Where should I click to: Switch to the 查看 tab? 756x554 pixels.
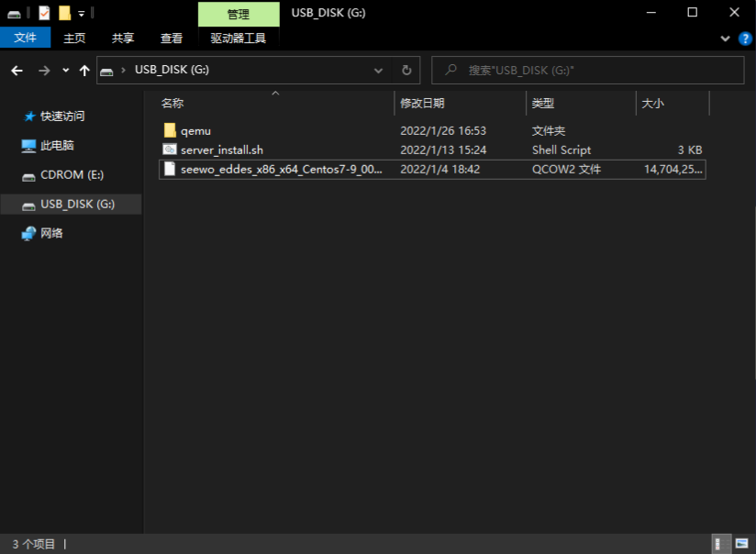tap(172, 38)
